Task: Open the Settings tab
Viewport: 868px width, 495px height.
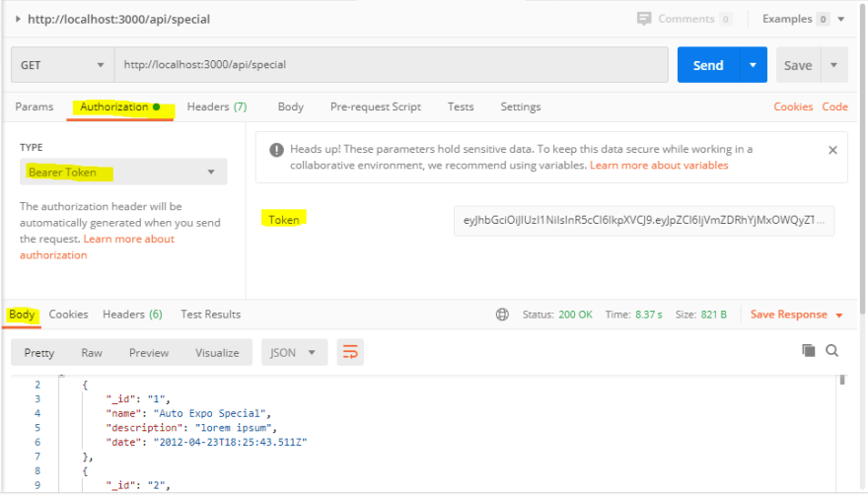Action: [x=521, y=106]
